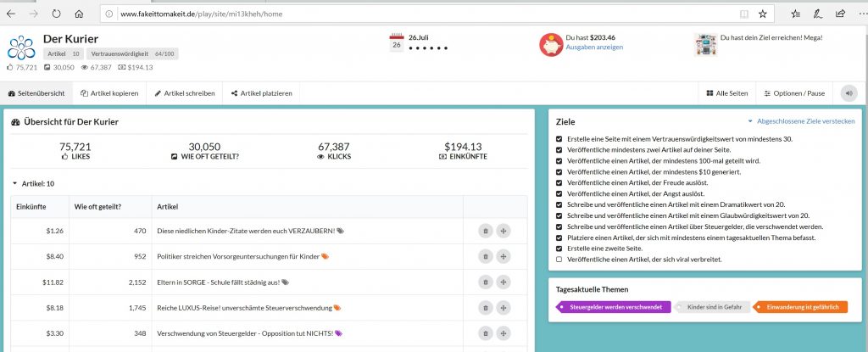868x352 pixels.
Task: Click move icon for 'Eltern in SORGE' article
Action: pyautogui.click(x=504, y=282)
